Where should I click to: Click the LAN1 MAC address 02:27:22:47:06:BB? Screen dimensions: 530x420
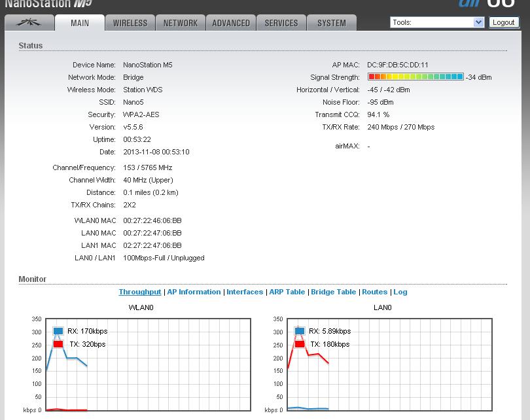(x=152, y=245)
